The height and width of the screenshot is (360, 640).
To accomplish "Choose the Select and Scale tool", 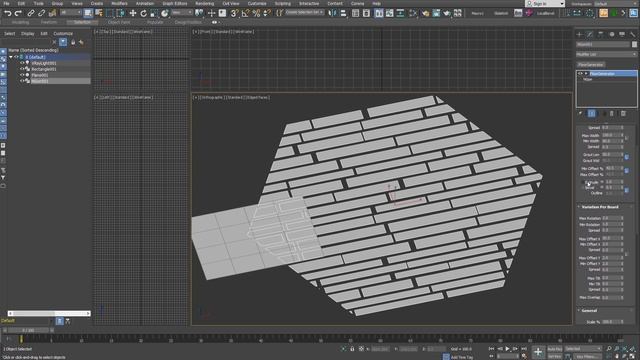I will pyautogui.click(x=154, y=13).
